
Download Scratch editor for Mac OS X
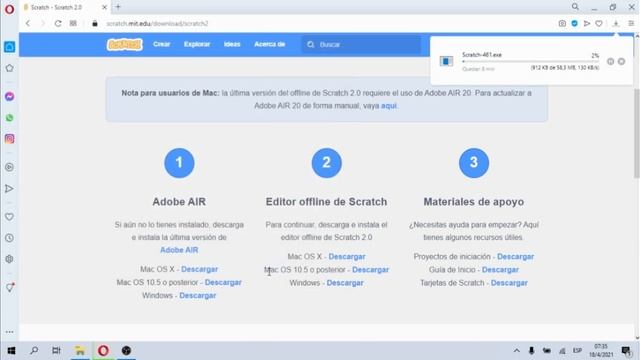(x=347, y=257)
